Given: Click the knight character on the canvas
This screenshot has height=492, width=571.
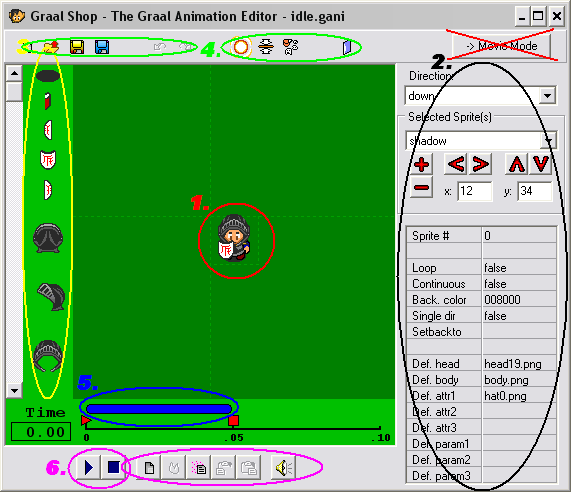Looking at the screenshot, I should point(234,238).
